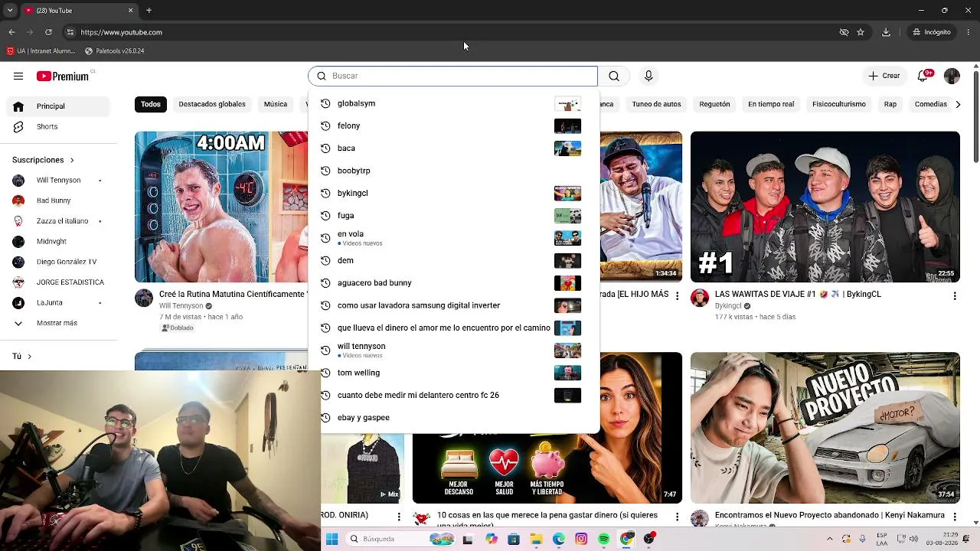
Task: Click the browser address bar
Action: click(x=452, y=32)
